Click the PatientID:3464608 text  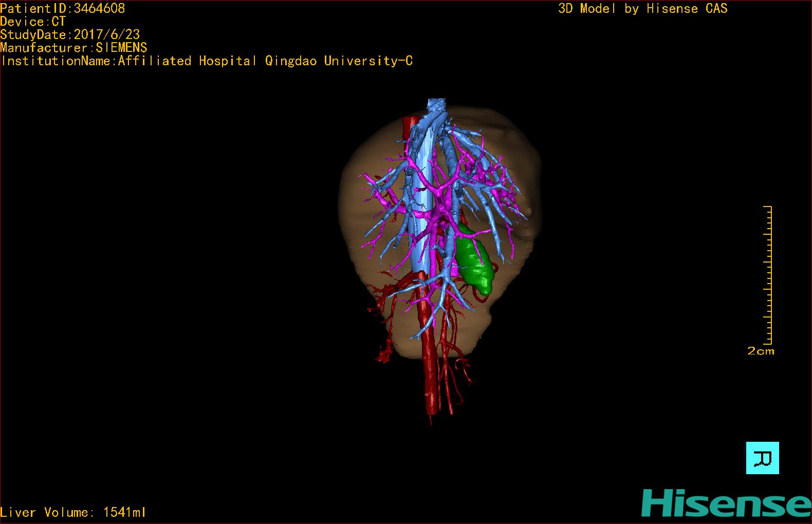[62, 8]
